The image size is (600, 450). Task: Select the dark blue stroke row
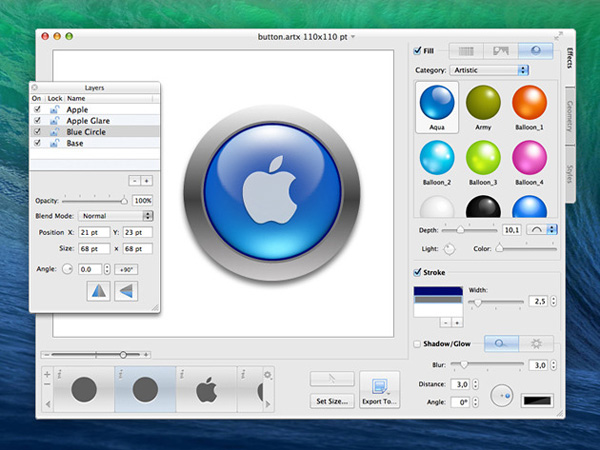coord(438,291)
